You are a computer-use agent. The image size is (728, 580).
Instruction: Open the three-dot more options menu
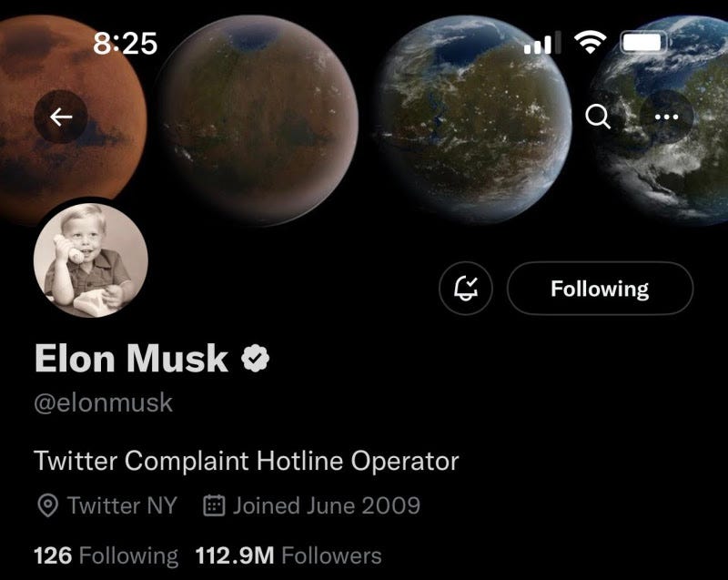click(666, 117)
